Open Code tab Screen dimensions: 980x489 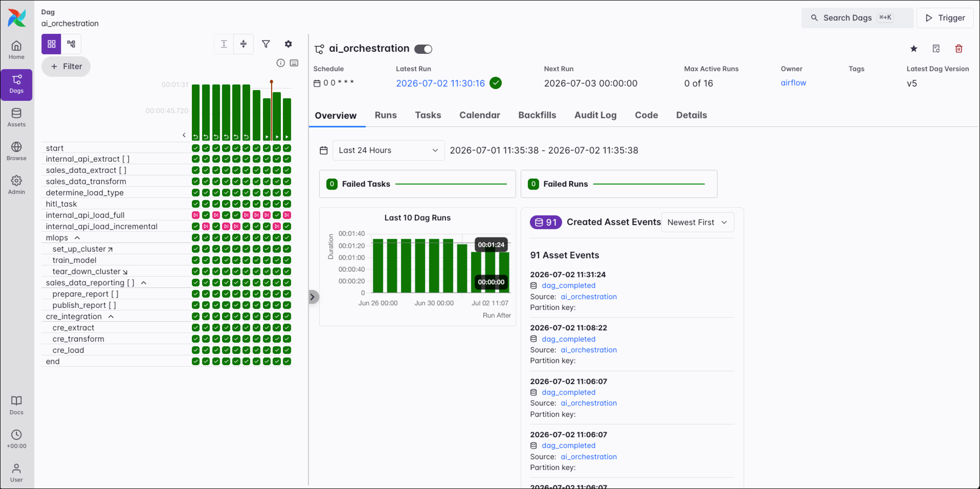coord(646,116)
